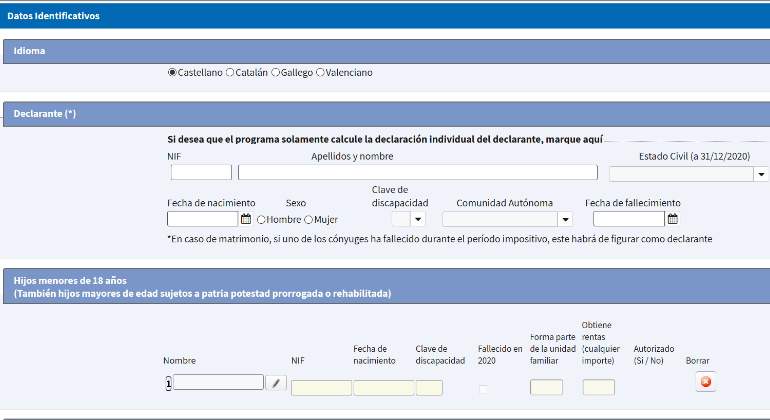The width and height of the screenshot is (770, 420).
Task: Click the Idioma section header
Action: click(x=386, y=51)
